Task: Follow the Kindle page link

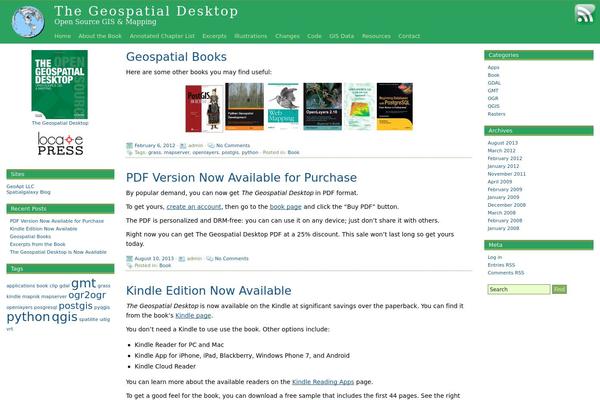Action: 193,315
